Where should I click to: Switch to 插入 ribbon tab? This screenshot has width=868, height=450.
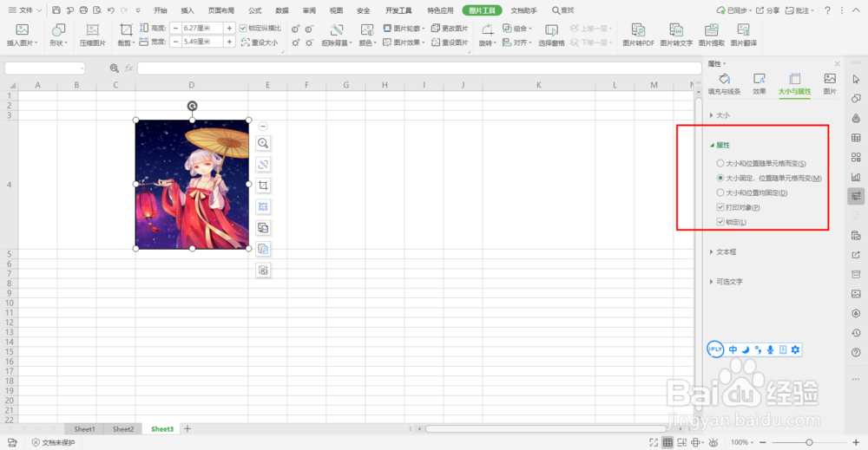click(187, 10)
